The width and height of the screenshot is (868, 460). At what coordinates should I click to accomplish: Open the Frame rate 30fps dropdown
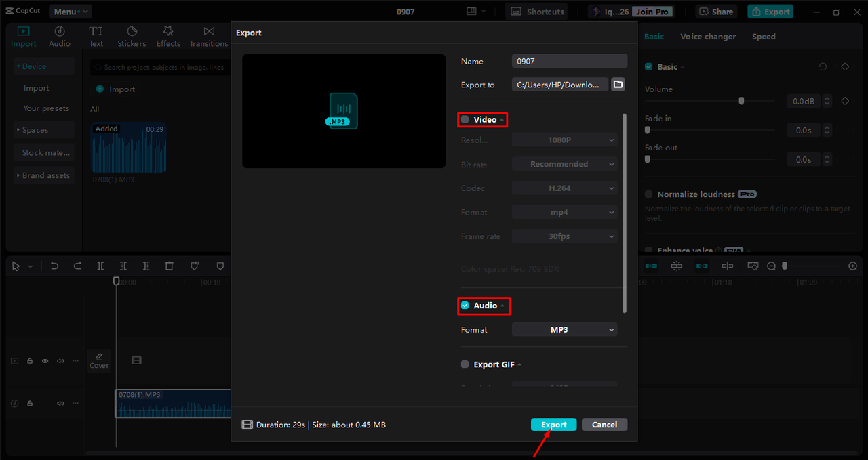pyautogui.click(x=564, y=236)
